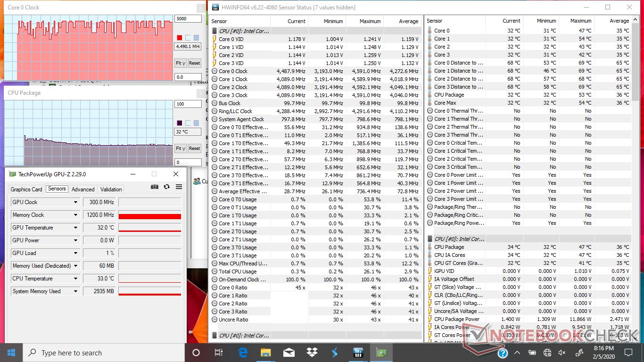Image resolution: width=644 pixels, height=362 pixels.
Task: Take a GPU-Z screenshot with the camera icon
Action: point(155,187)
